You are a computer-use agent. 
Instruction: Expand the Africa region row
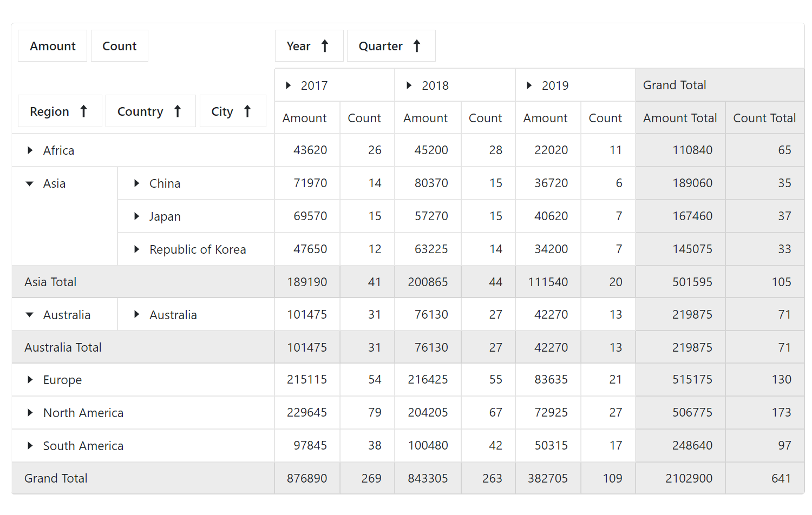30,150
